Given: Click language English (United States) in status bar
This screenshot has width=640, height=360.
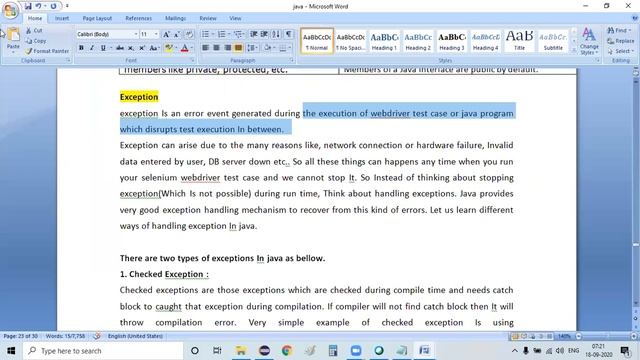Looking at the screenshot, I should [135, 336].
